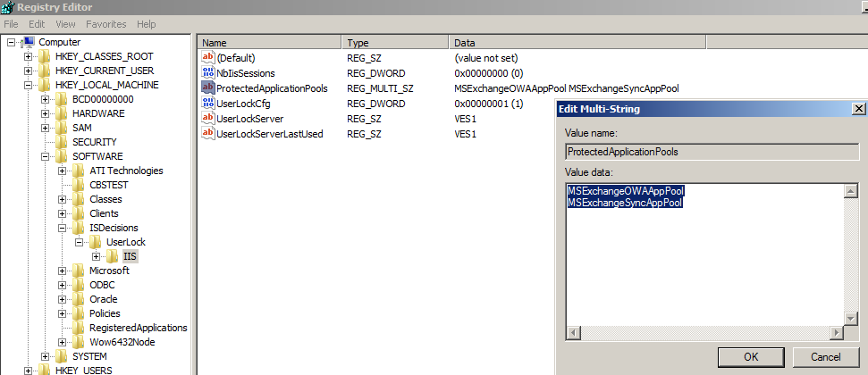Click inside the Value data text area

(704, 255)
